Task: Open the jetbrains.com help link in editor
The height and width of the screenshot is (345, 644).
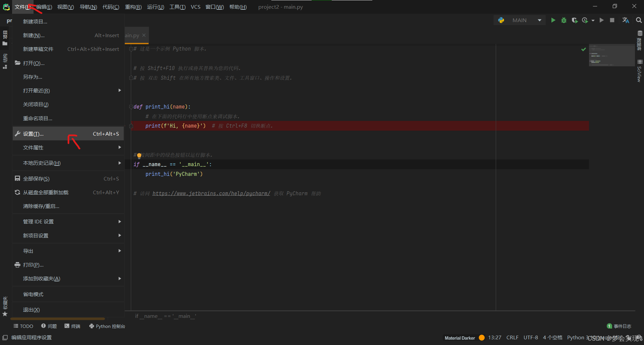Action: coord(211,194)
